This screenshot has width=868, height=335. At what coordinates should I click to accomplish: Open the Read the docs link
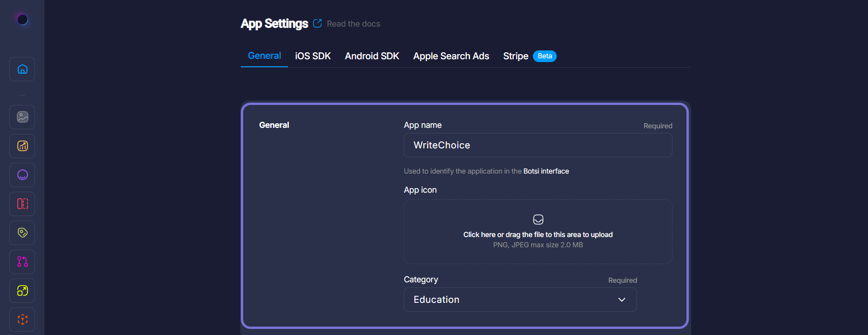(x=353, y=24)
